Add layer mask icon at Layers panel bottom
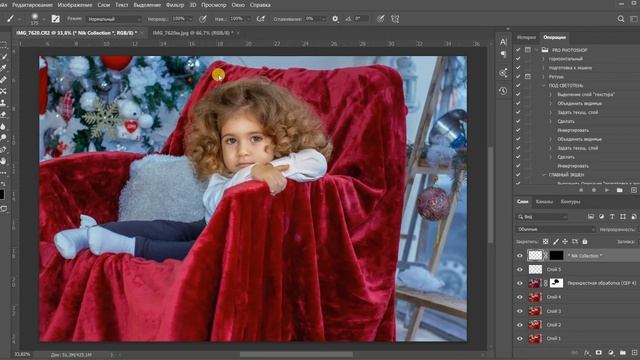Screen dimensions: 640x360 pos(598,353)
